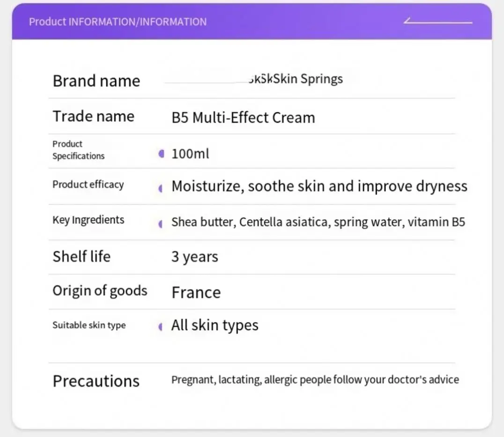
Task: Click the Suitable skin type label
Action: click(89, 325)
